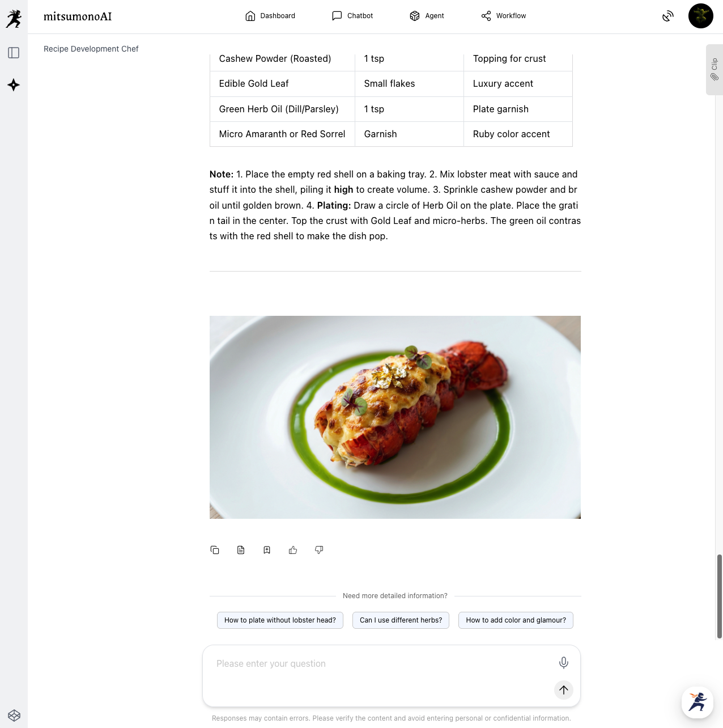Open the lobster tail dish image
Screen dimensions: 723x728
395,417
